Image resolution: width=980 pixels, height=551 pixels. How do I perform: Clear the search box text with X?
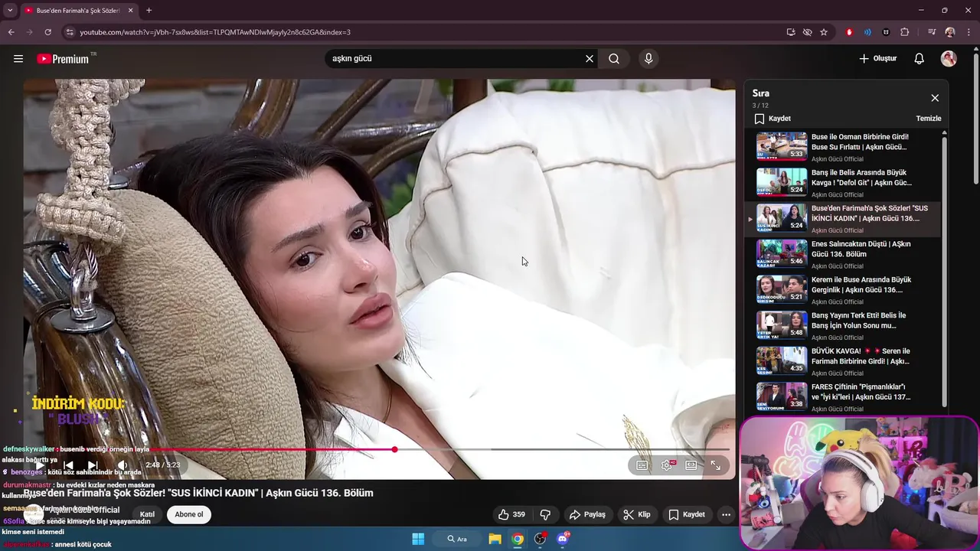pos(590,58)
